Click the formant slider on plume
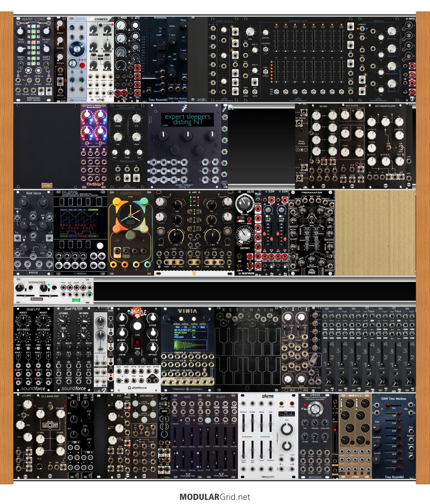The height and width of the screenshot is (504, 430). [x=244, y=424]
